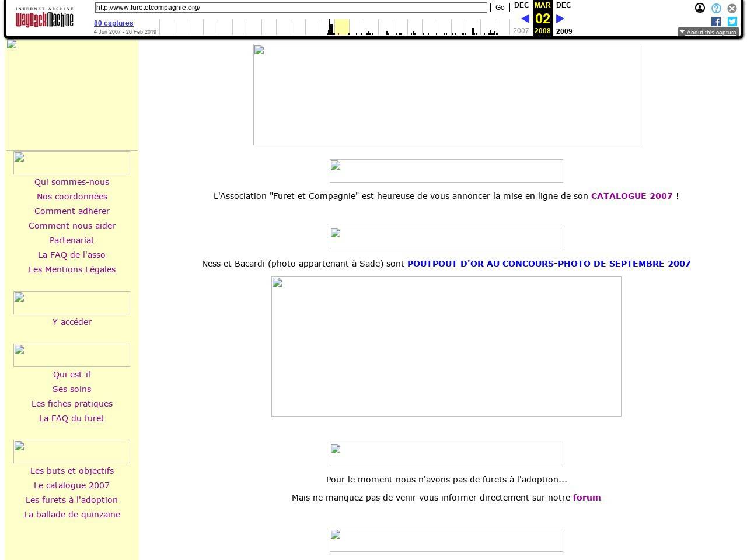Share capture on Facebook
The height and width of the screenshot is (560, 747).
pyautogui.click(x=716, y=22)
